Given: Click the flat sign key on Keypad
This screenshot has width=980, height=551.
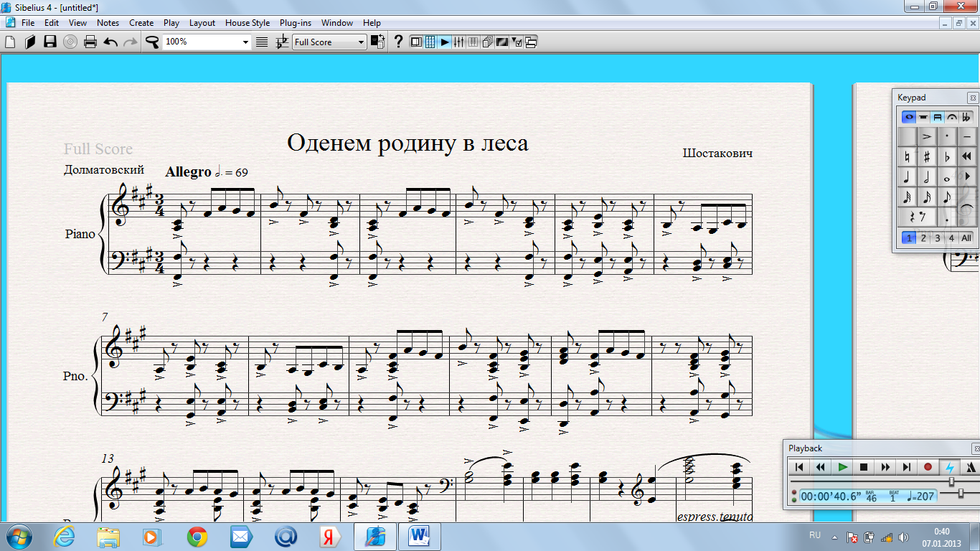Looking at the screenshot, I should pos(947,156).
